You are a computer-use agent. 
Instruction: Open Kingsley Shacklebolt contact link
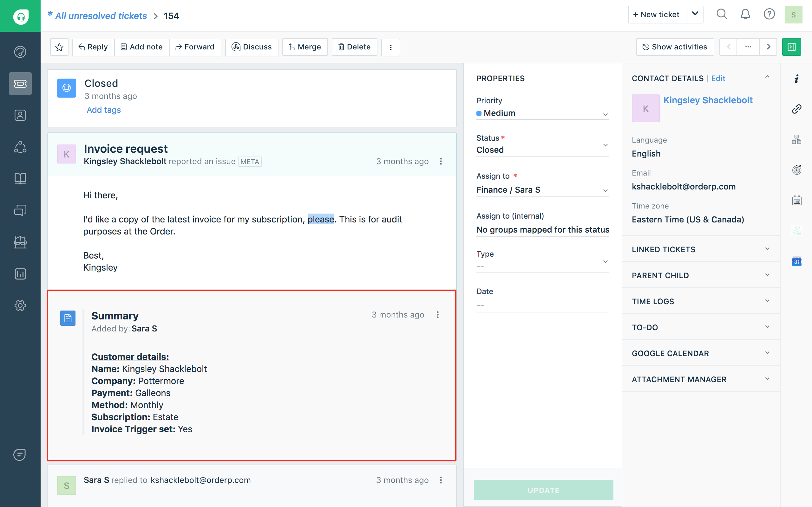pyautogui.click(x=708, y=100)
